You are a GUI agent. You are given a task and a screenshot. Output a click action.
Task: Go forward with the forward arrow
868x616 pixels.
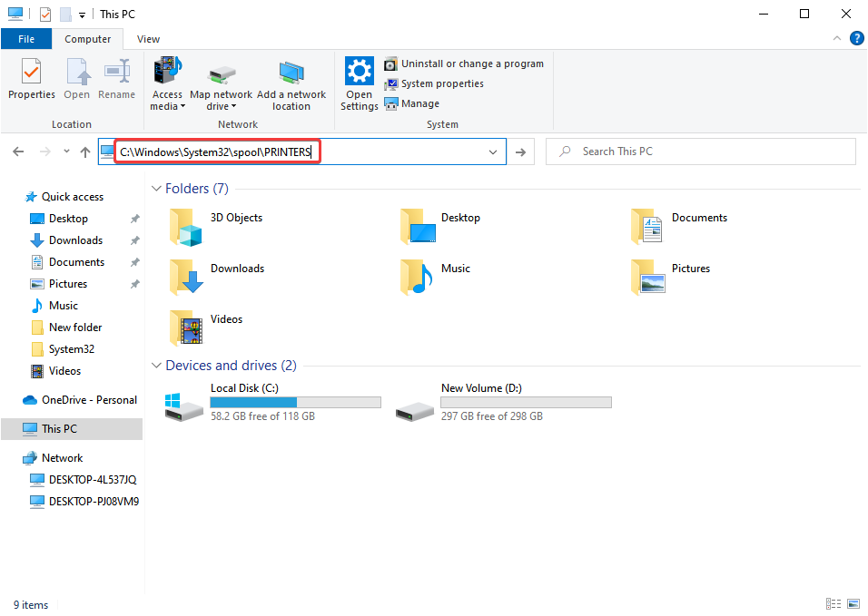tap(44, 152)
